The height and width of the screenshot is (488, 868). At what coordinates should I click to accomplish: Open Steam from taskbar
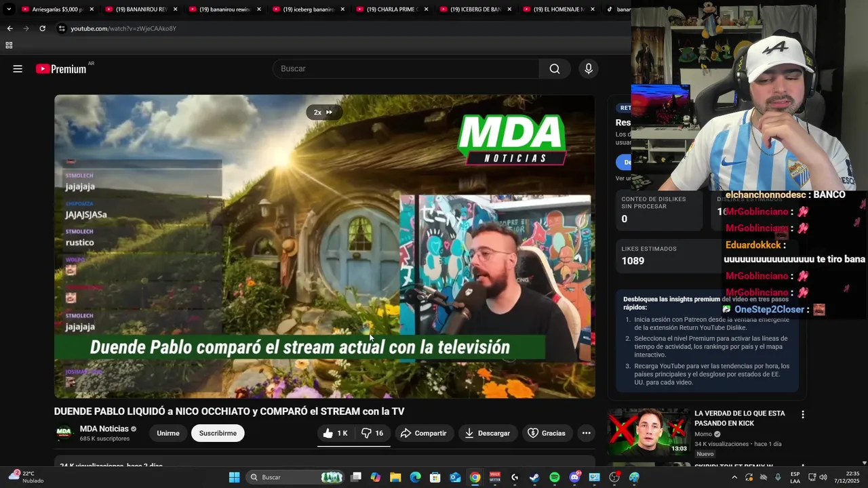[534, 477]
